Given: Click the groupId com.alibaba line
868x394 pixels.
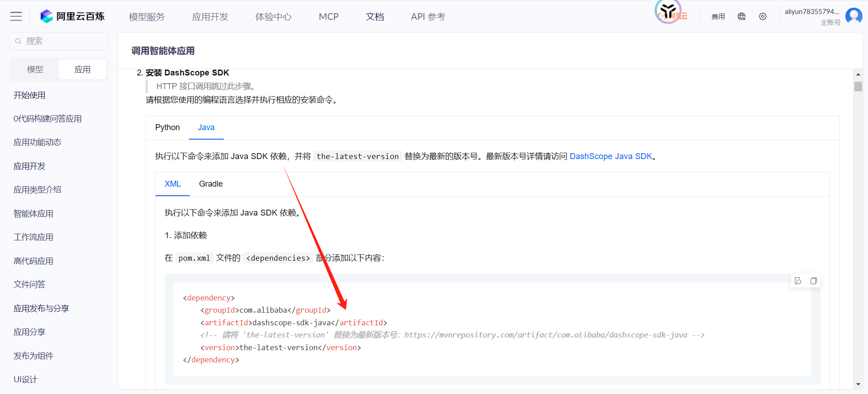Looking at the screenshot, I should tap(265, 310).
